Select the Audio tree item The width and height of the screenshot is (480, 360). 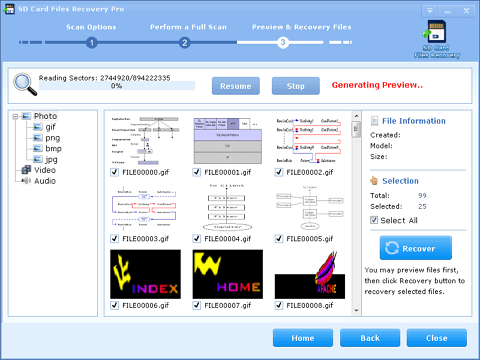tap(45, 181)
